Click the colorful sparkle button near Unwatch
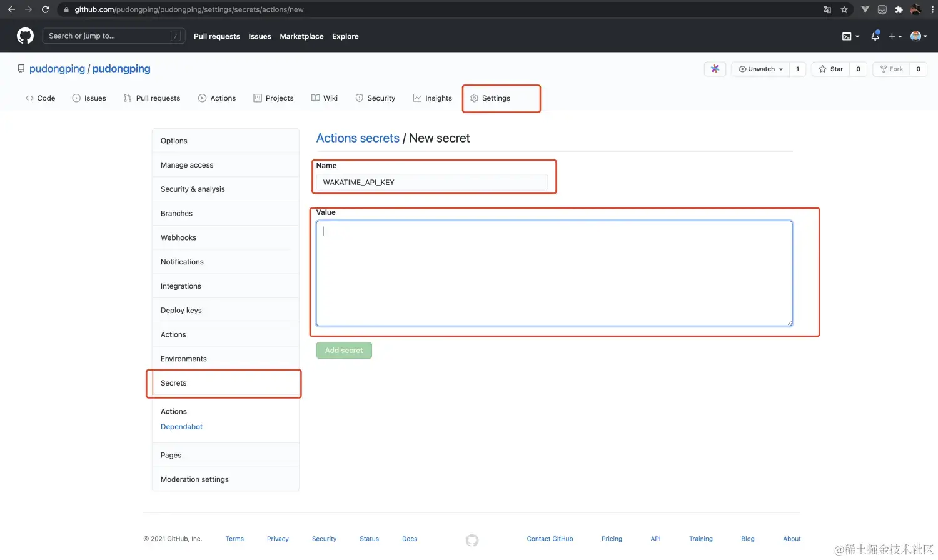This screenshot has height=560, width=938. pyautogui.click(x=715, y=69)
